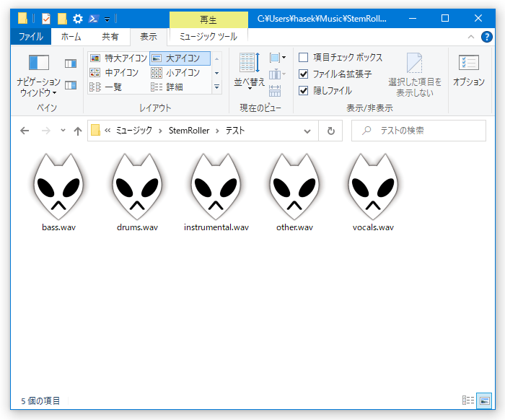505x420 pixels.
Task: Click ミュージック in the address breadcrumb
Action: (133, 131)
